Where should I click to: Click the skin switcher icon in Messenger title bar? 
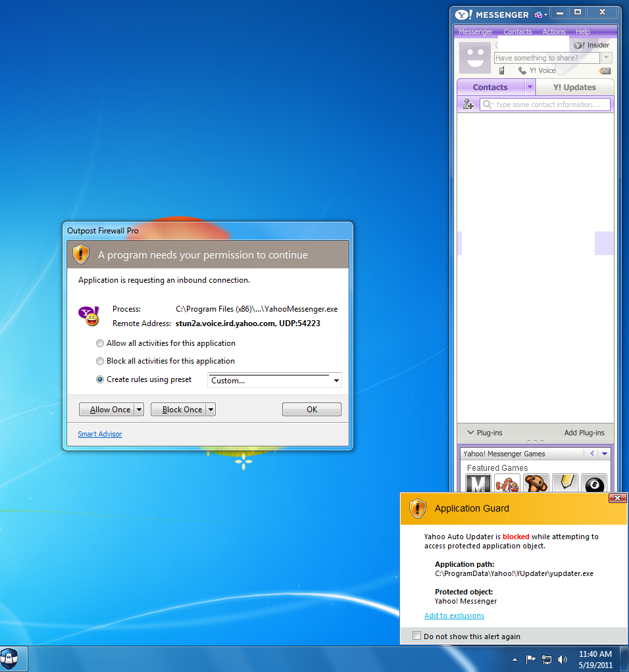pos(538,15)
